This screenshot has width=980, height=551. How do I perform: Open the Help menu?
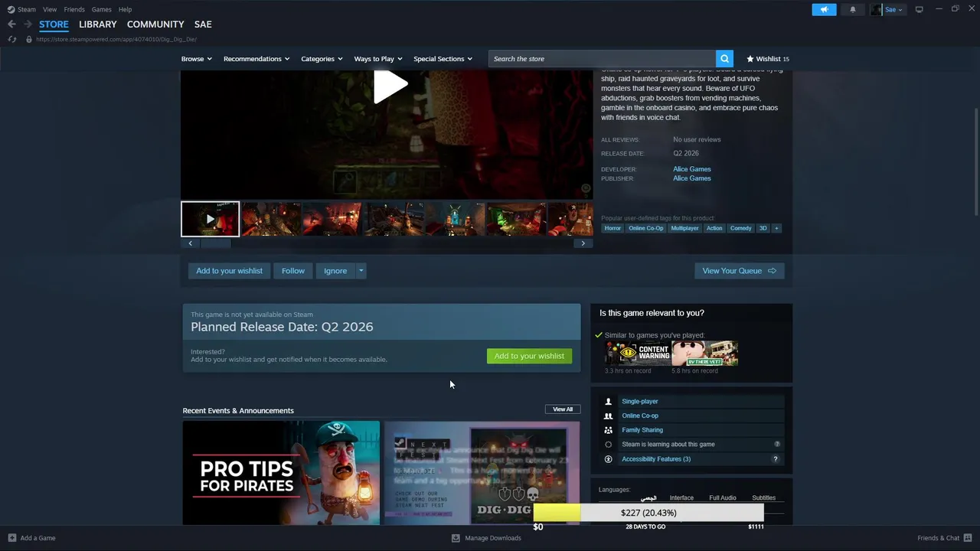point(125,9)
